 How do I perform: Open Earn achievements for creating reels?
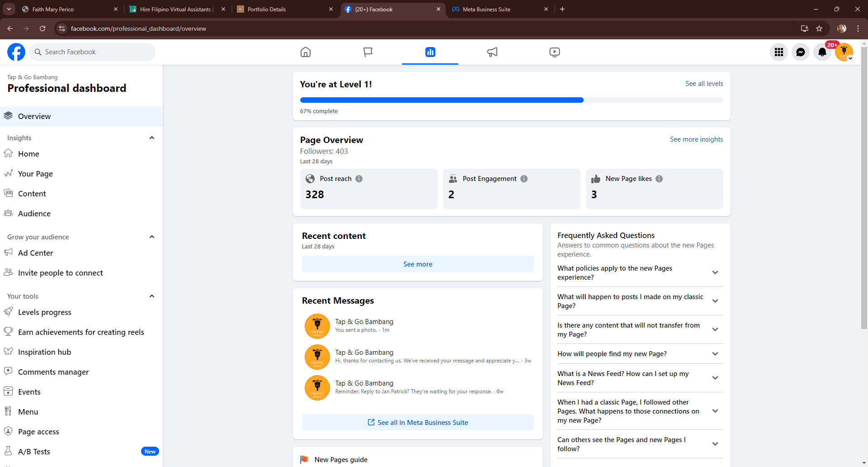pyautogui.click(x=81, y=332)
